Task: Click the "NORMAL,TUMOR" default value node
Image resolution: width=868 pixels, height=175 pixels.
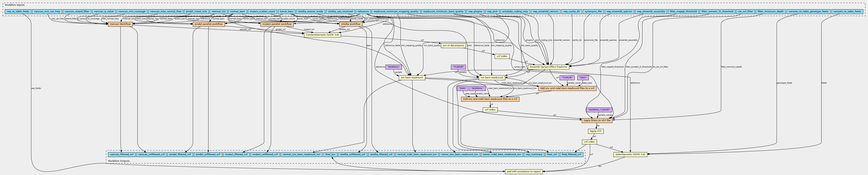Action: pyautogui.click(x=599, y=110)
